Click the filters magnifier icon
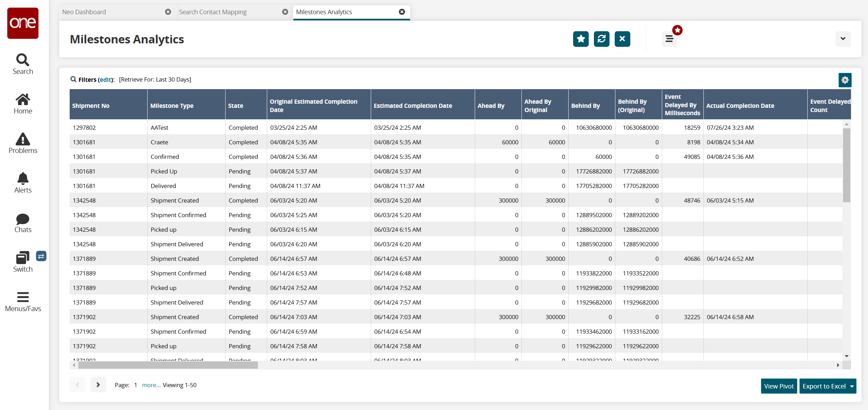The image size is (868, 410). [73, 79]
